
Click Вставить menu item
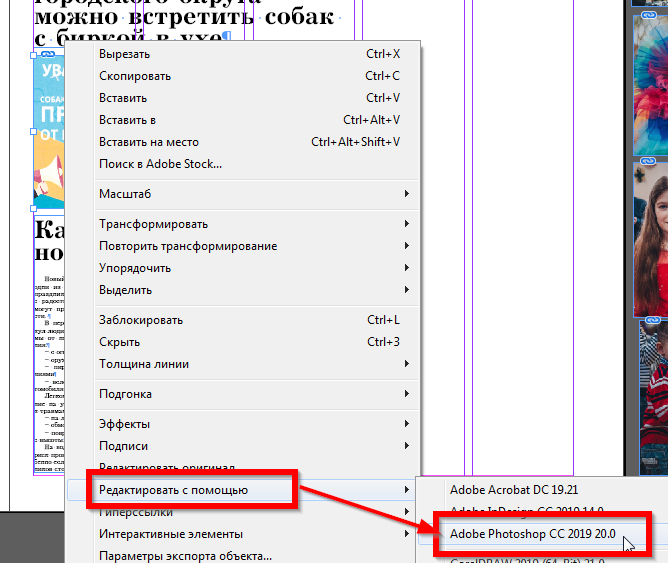(243, 98)
